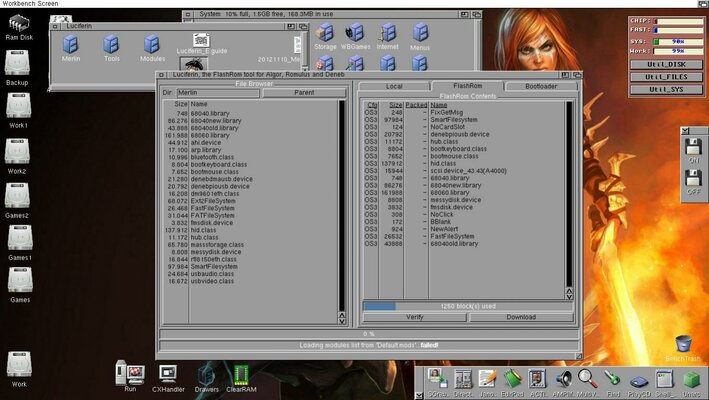Viewport: 709px width, 400px height.
Task: Click the Dir input field showing Merlin
Action: (x=217, y=92)
